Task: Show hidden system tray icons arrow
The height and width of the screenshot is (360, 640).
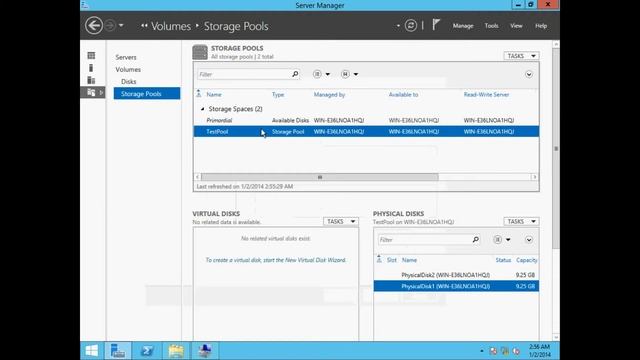Action: 482,351
